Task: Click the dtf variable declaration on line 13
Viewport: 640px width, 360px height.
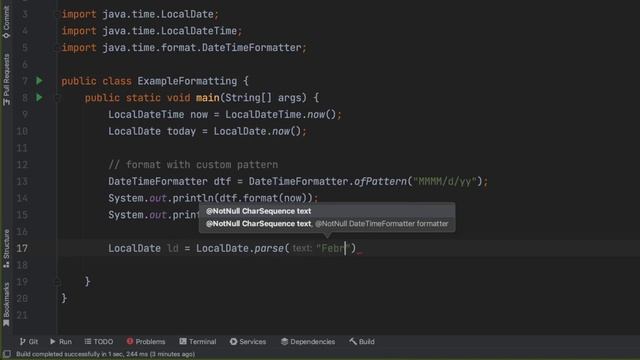Action: (222, 181)
